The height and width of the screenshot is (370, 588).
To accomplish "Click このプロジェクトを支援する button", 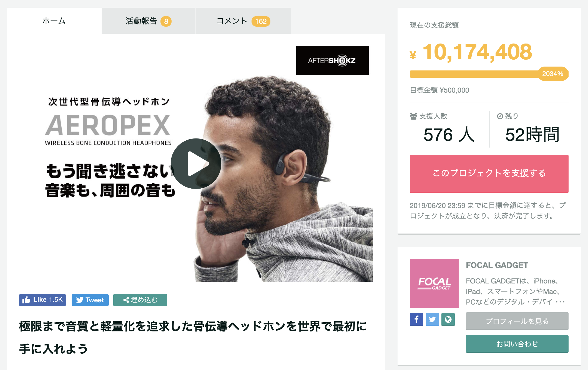I will [x=489, y=174].
